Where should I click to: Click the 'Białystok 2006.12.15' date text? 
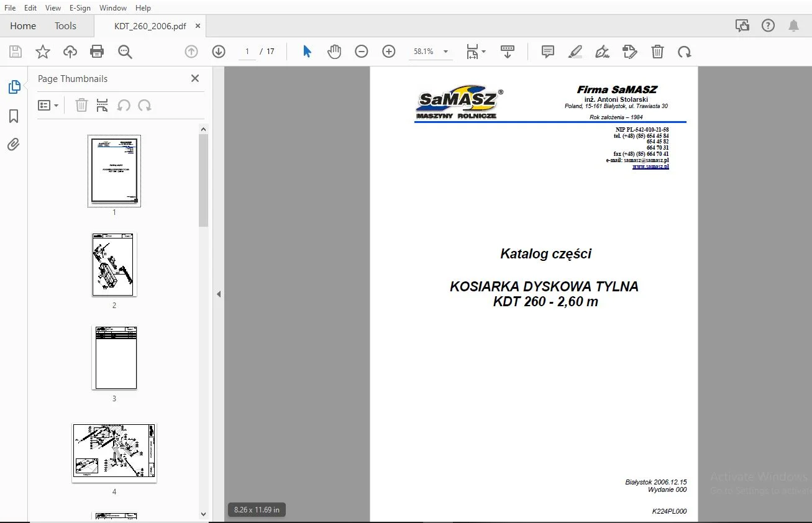[x=656, y=482]
